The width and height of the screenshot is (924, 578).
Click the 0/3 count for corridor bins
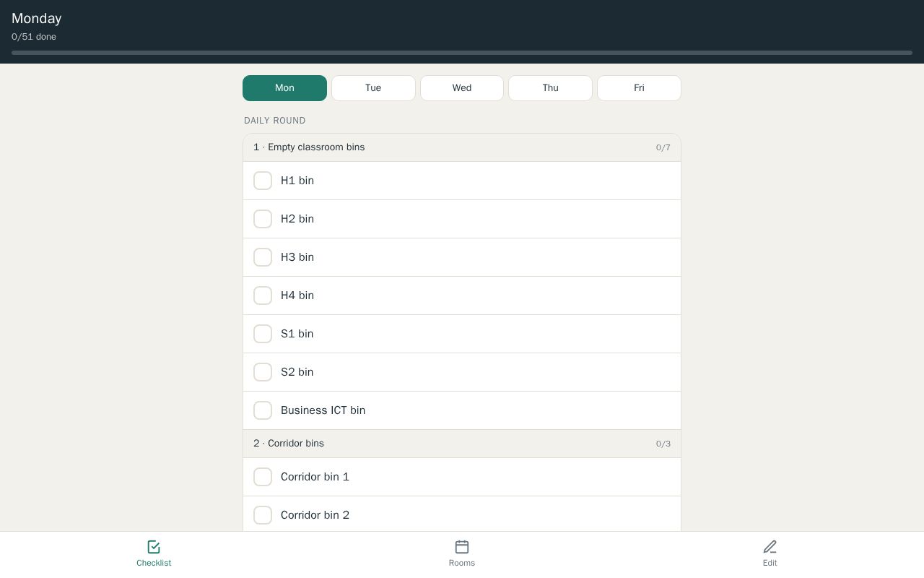pos(663,444)
